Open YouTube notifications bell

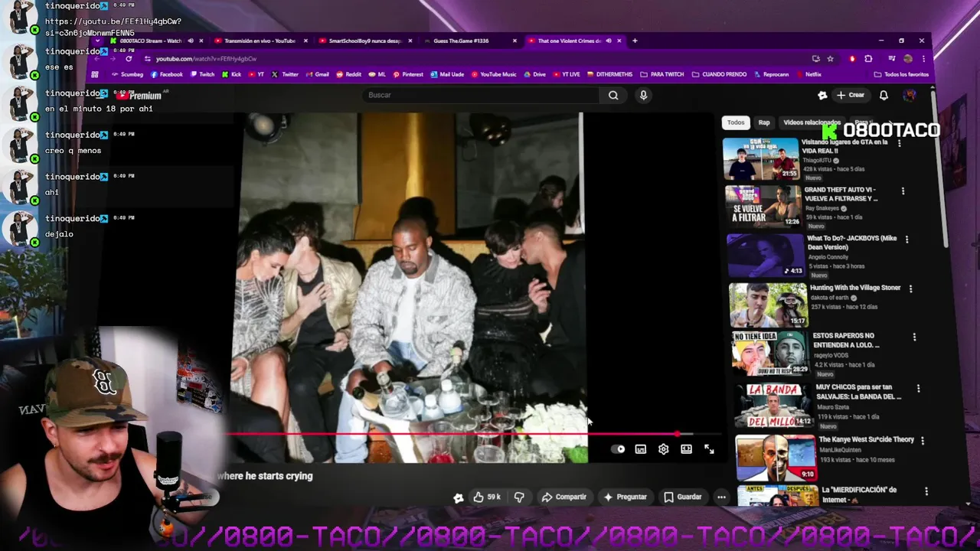click(x=884, y=95)
